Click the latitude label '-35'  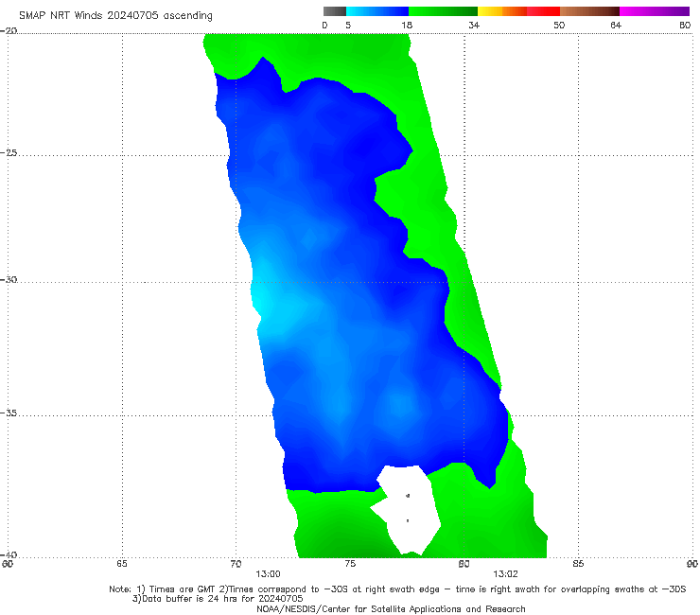pyautogui.click(x=9, y=413)
